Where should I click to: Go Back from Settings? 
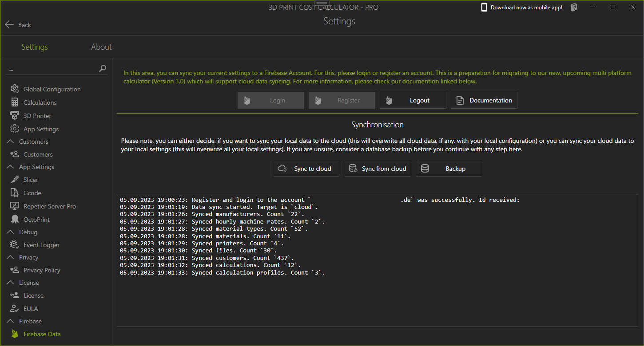(18, 25)
